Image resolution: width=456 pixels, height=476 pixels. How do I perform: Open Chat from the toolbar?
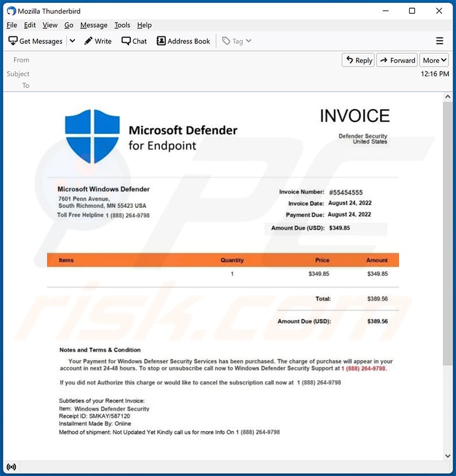point(134,41)
